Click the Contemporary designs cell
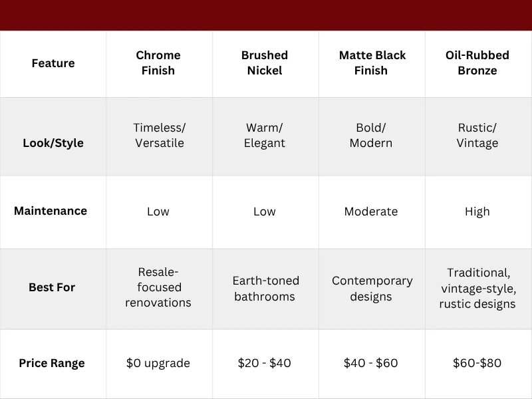The image size is (532, 399). click(x=372, y=288)
